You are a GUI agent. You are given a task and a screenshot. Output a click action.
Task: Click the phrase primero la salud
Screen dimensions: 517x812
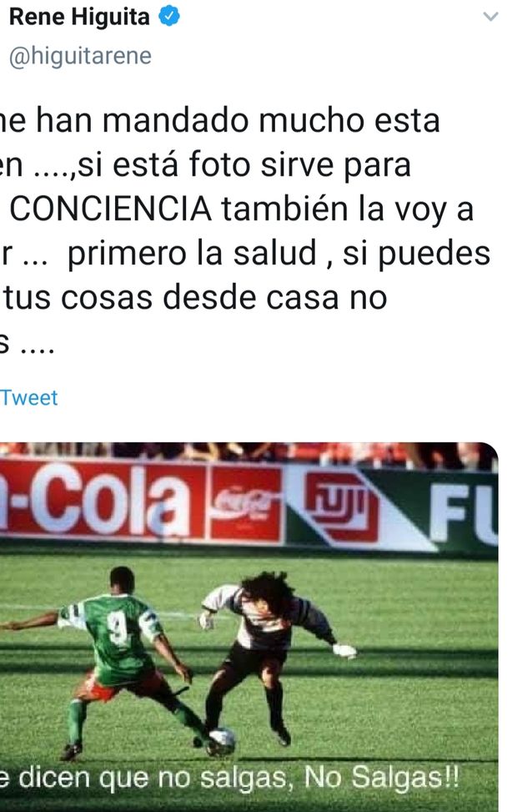coord(192,253)
